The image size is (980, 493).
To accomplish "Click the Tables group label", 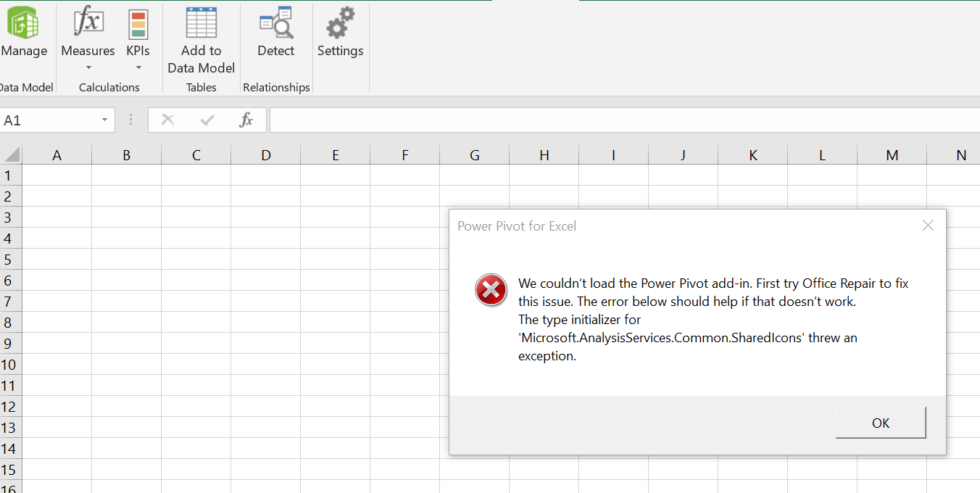I will point(202,87).
